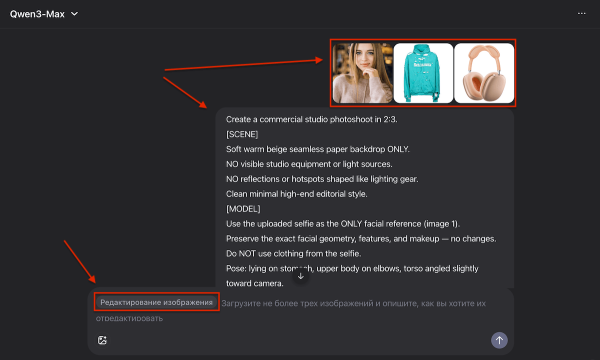Send the message with the up-arrow button
The image size is (600, 360).
pyautogui.click(x=499, y=340)
